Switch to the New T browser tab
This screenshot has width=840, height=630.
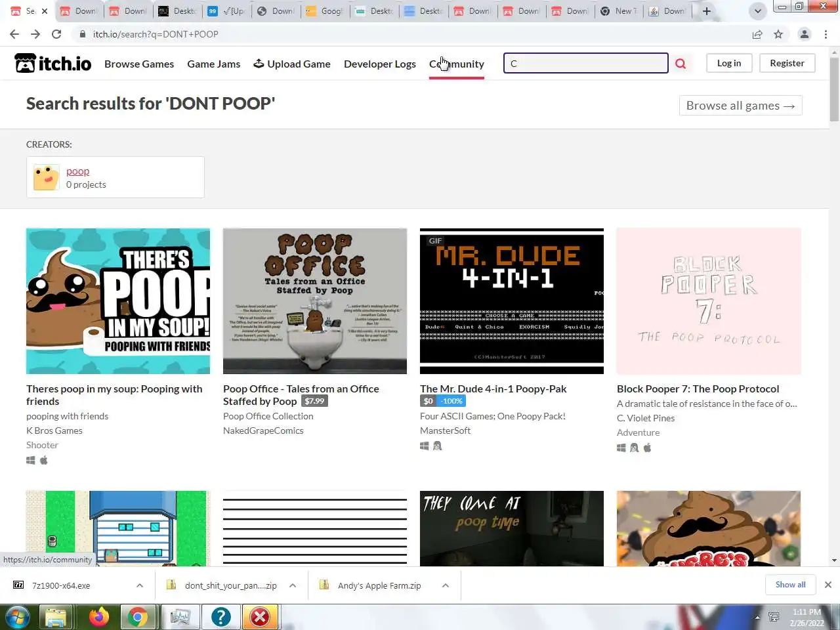click(619, 11)
